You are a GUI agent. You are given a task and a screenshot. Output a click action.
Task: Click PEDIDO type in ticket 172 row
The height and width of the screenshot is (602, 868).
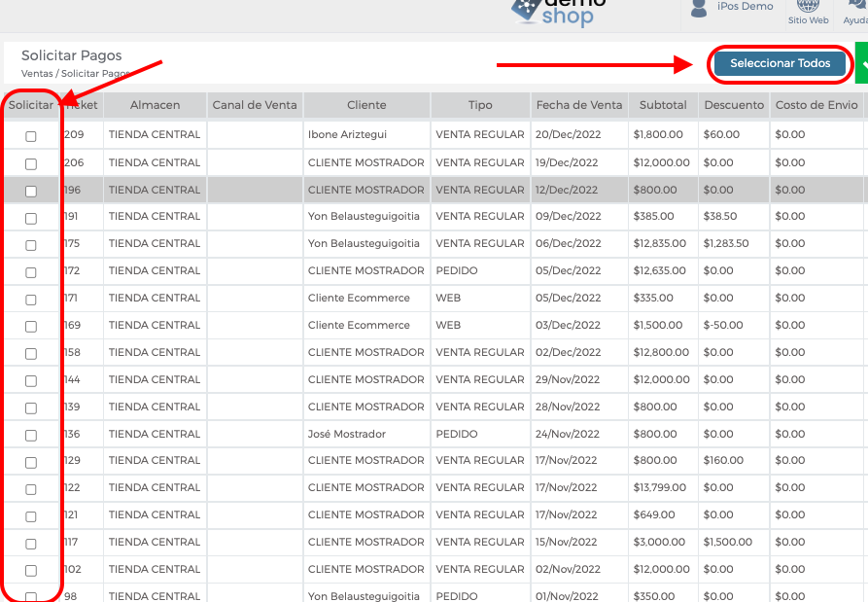(457, 270)
